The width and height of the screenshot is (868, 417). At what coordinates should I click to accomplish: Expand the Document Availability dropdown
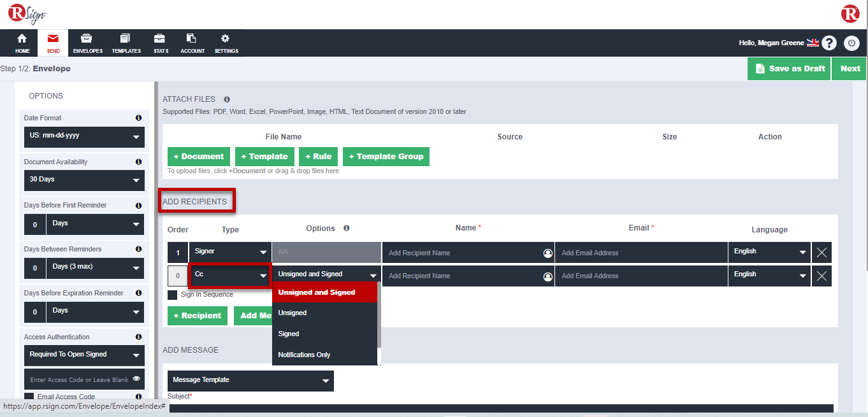click(x=84, y=180)
